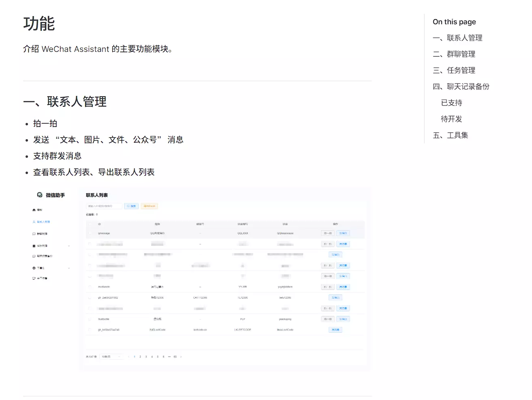Click the chat record backup icon

[34, 256]
